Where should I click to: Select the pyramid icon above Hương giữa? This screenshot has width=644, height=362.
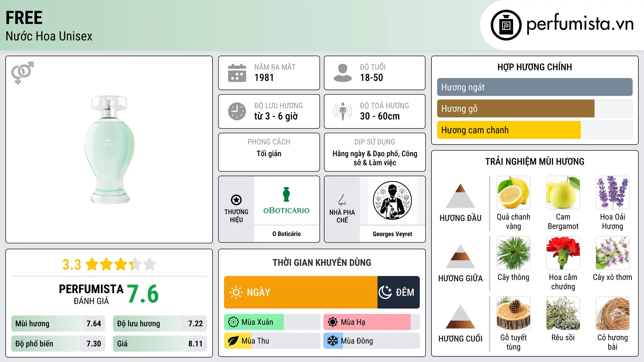click(460, 256)
